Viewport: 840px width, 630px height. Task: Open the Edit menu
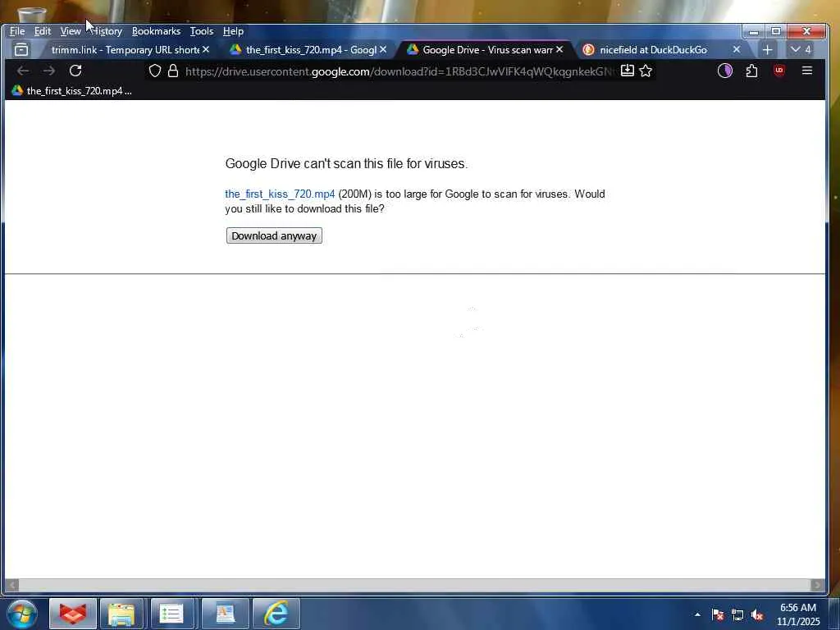click(43, 31)
